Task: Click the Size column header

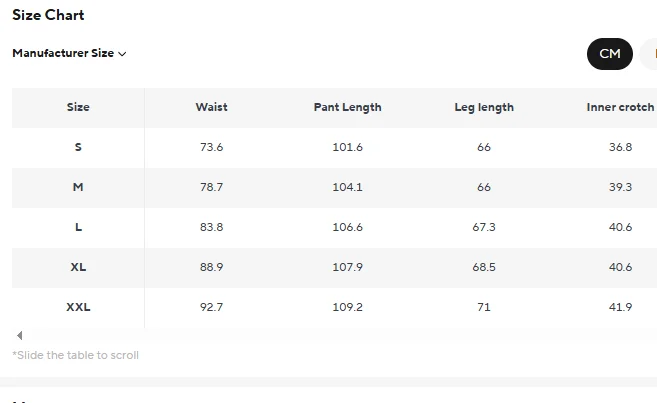Action: point(78,107)
